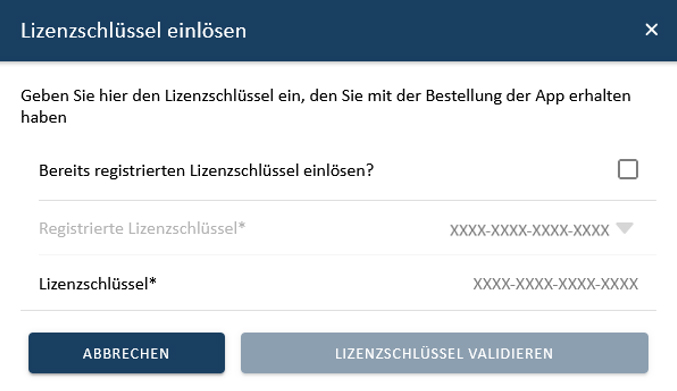Expand the Registrierte Lizenzschlüssel dropdown arrow
The height and width of the screenshot is (391, 677).
[x=624, y=227]
